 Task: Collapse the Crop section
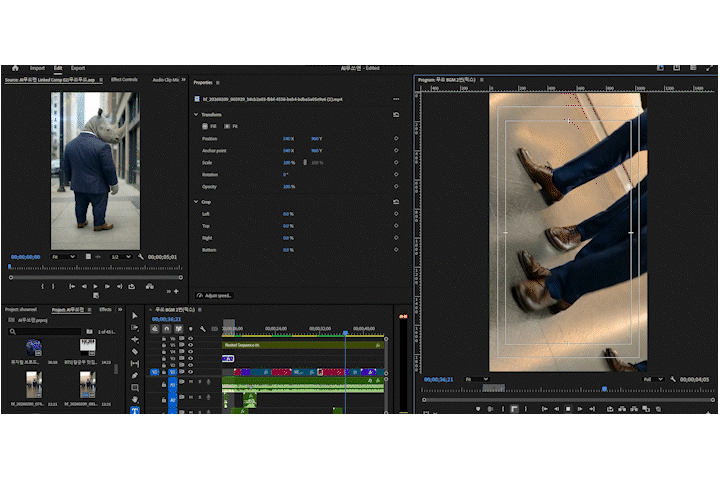point(196,201)
